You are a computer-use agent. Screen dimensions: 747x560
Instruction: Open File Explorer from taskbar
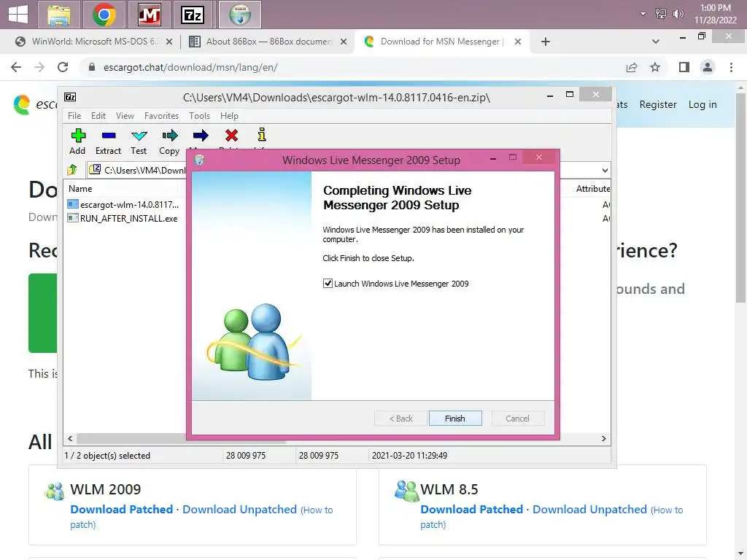point(59,15)
